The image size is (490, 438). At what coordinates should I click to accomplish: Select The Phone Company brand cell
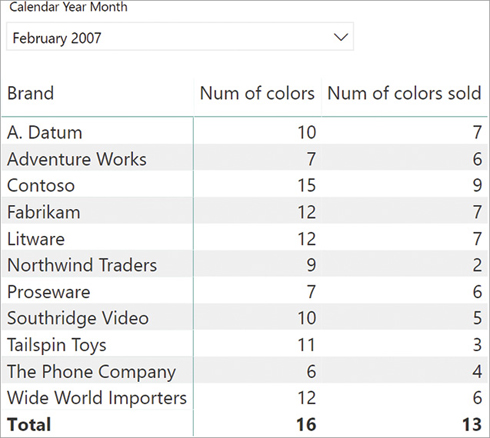coord(91,371)
